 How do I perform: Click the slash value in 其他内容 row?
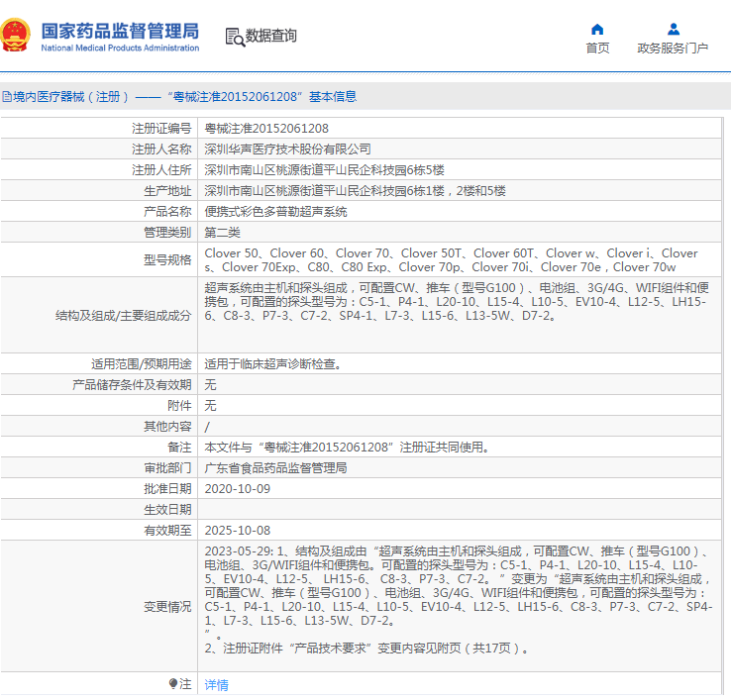(207, 427)
